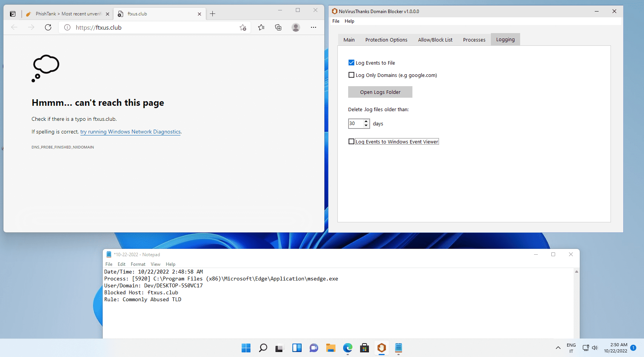644x357 pixels.
Task: Open notification badge in taskbar
Action: (633, 348)
